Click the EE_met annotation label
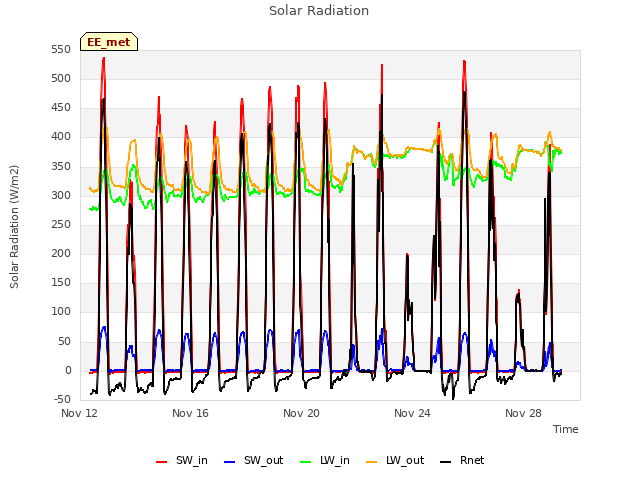Image resolution: width=640 pixels, height=480 pixels. tap(109, 42)
